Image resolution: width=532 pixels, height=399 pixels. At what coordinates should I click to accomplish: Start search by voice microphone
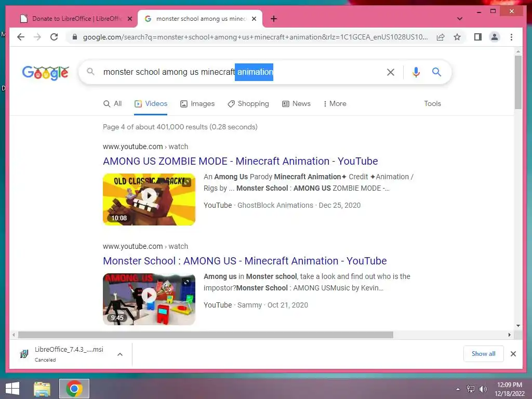(416, 72)
